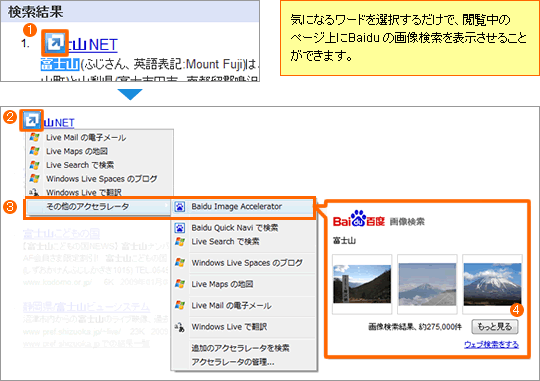Select Windows Live で翻訳 in the submenu
Viewport: 540px width, 381px height.
tap(243, 327)
